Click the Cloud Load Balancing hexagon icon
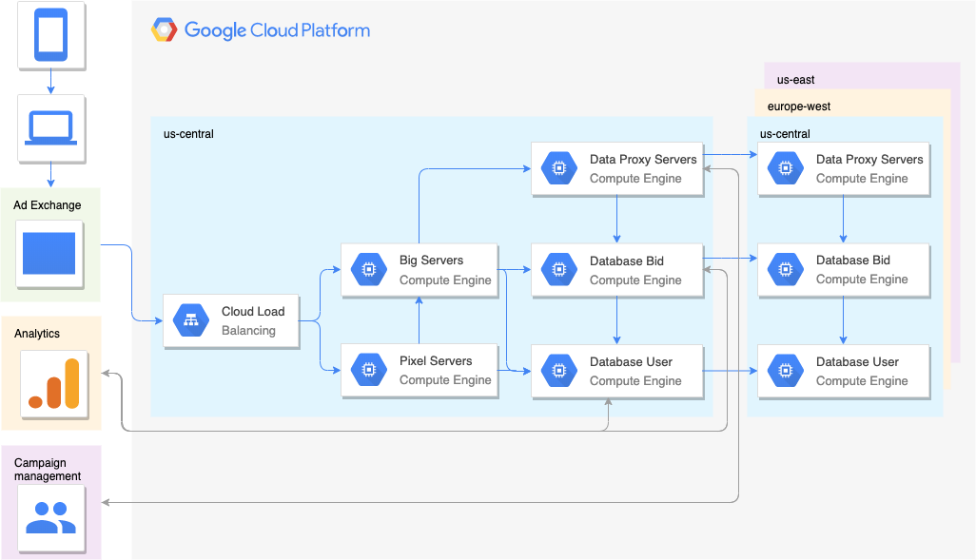 191,320
